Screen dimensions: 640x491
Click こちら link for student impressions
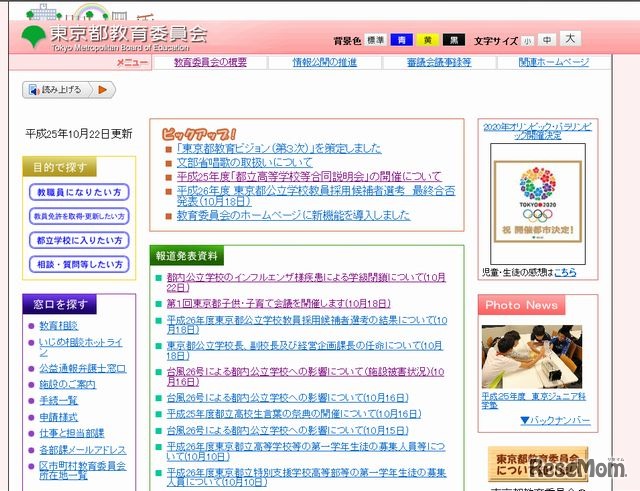(565, 272)
